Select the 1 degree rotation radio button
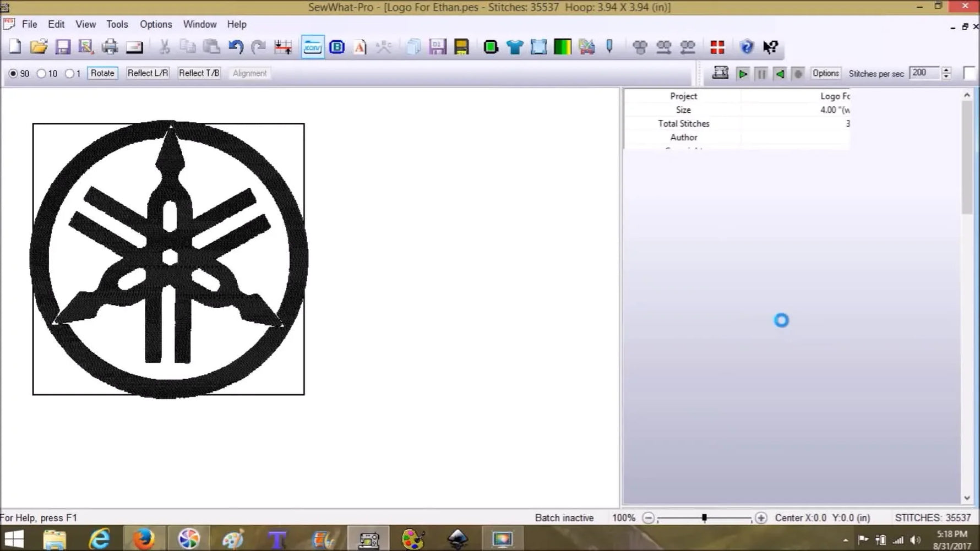 click(70, 73)
